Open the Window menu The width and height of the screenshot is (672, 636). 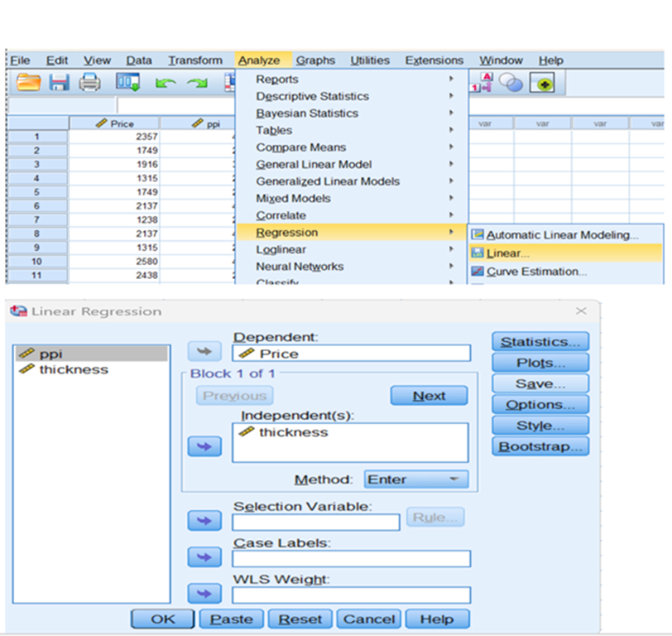[x=501, y=60]
